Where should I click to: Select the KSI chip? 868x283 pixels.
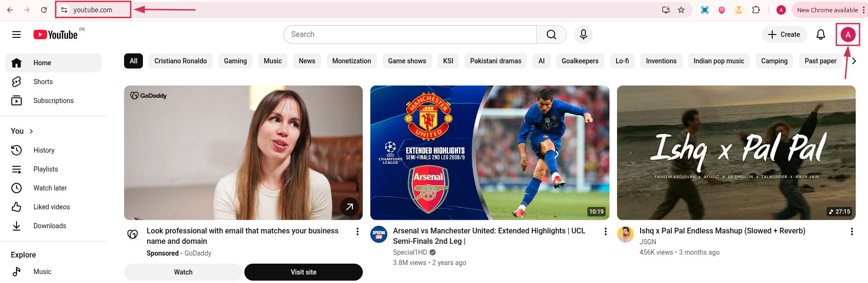[448, 61]
